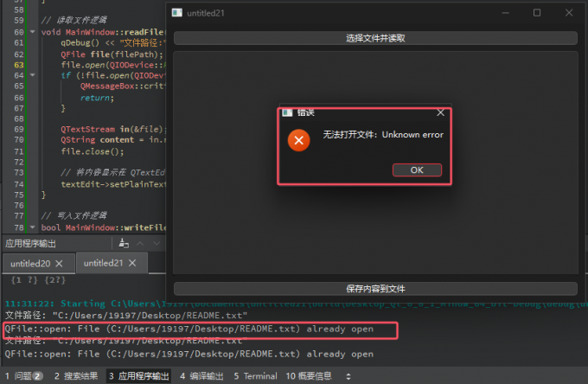The height and width of the screenshot is (384, 588).
Task: Collapse the readFile function fold arrow
Action: point(33,31)
